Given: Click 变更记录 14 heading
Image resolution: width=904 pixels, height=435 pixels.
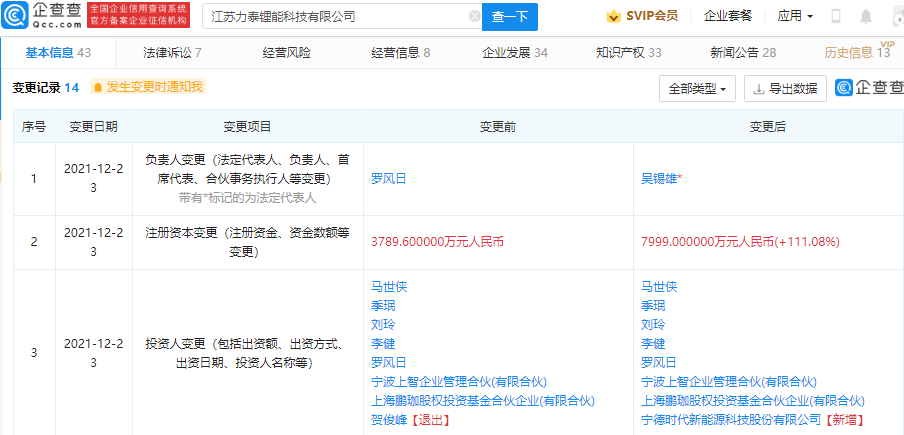Looking at the screenshot, I should pos(46,88).
